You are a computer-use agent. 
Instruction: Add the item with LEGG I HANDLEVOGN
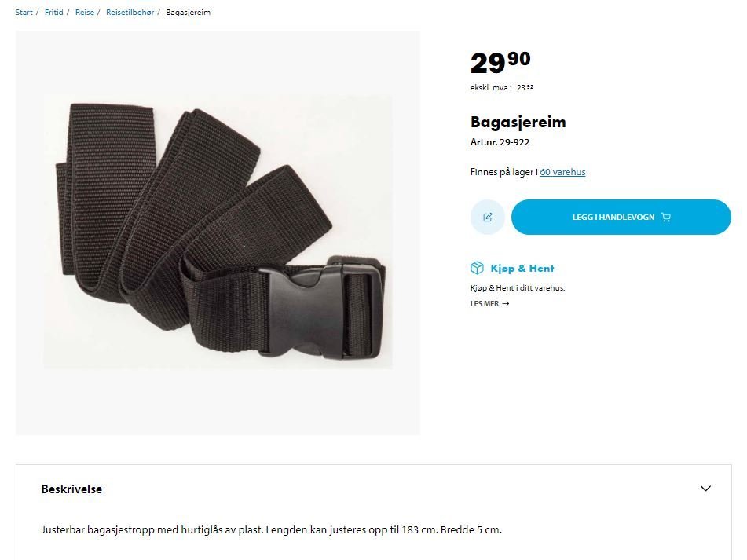pyautogui.click(x=621, y=217)
